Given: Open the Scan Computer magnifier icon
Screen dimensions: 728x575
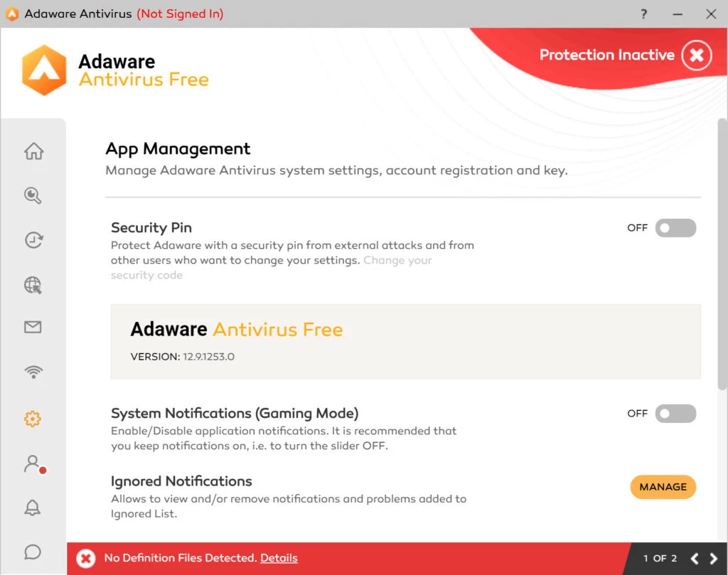Looking at the screenshot, I should 33,196.
